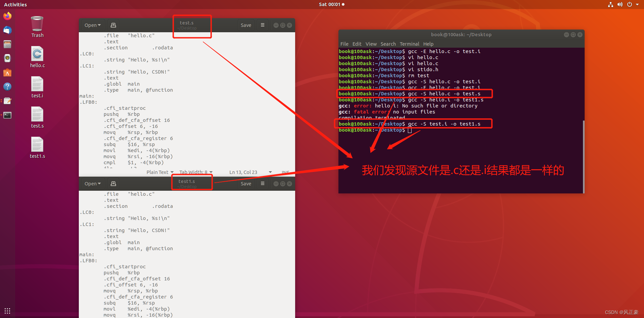Click 'pushq %rbp' line in test.s editor
The image size is (644, 318).
[x=122, y=114]
